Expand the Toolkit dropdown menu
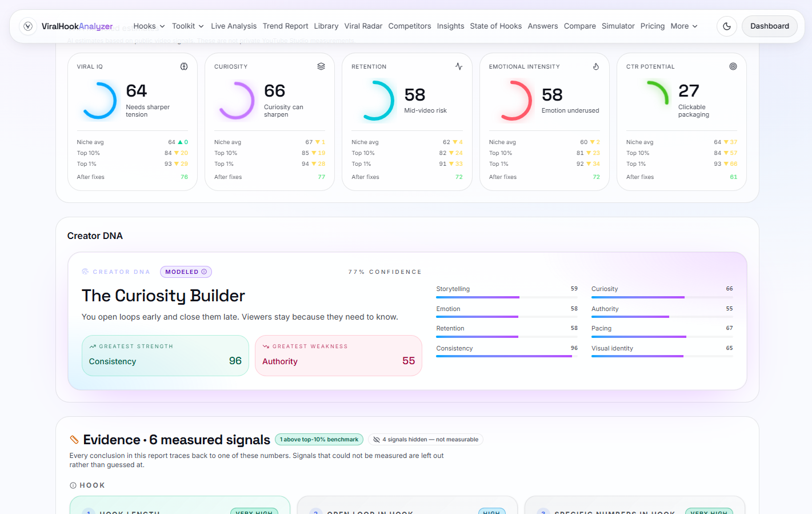Viewport: 812px width, 514px height. 188,26
